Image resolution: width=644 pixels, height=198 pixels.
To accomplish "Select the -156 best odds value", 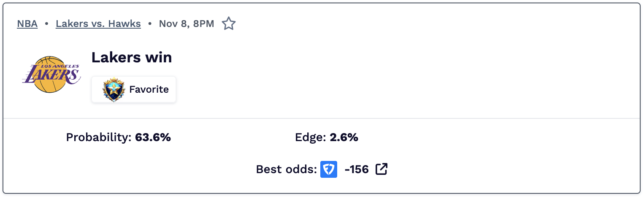I will (357, 169).
